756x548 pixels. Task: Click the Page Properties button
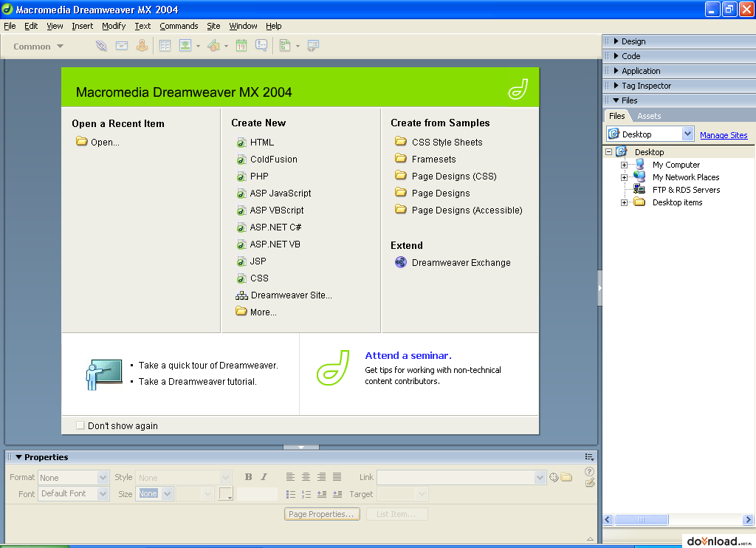[x=322, y=514]
